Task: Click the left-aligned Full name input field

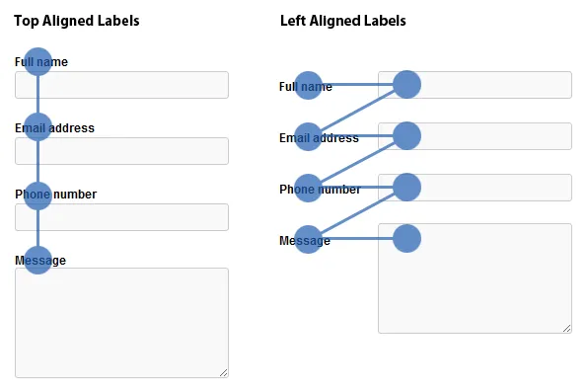Action: point(475,85)
